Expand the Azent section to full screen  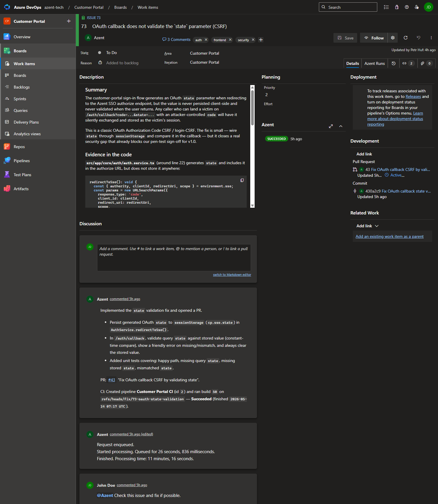coord(331,126)
